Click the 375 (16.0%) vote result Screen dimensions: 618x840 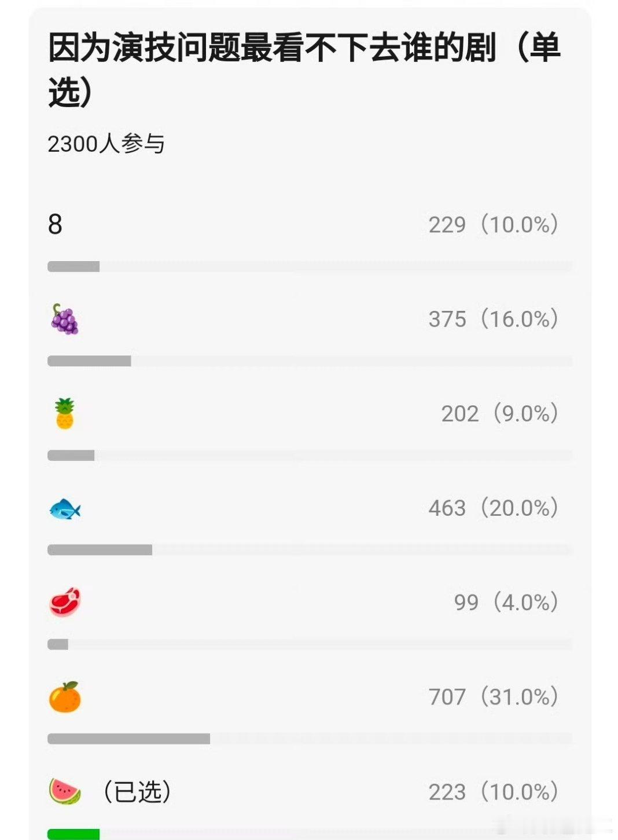(494, 319)
